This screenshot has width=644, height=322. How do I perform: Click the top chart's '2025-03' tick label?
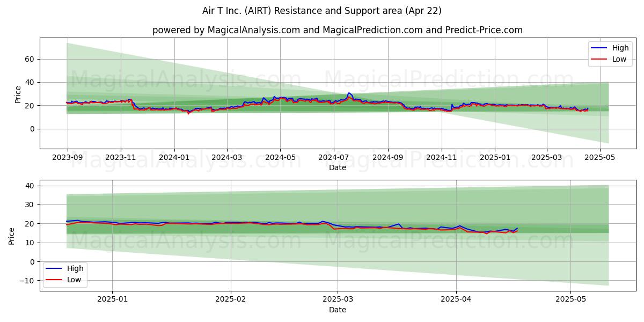[547, 157]
